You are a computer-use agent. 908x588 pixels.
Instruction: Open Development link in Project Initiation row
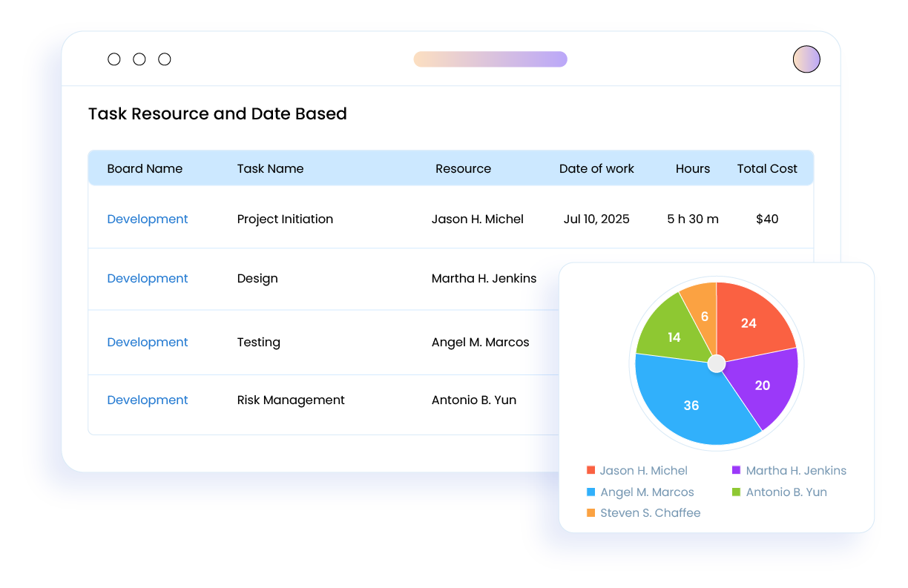148,219
